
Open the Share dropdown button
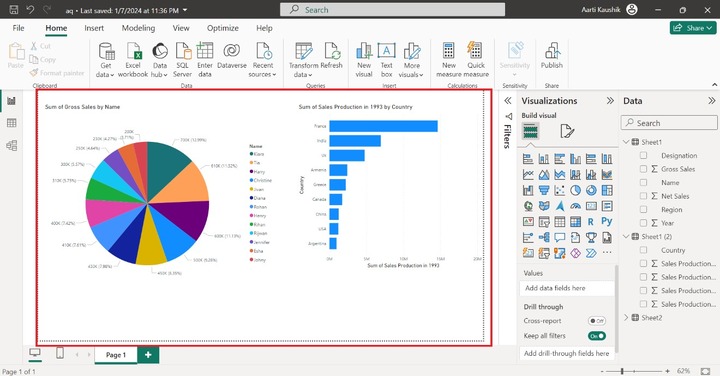(692, 28)
